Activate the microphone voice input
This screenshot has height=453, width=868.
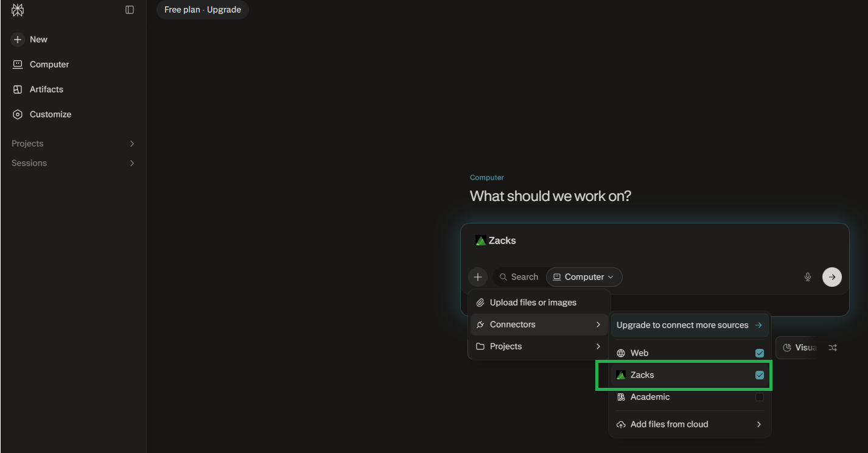click(808, 277)
